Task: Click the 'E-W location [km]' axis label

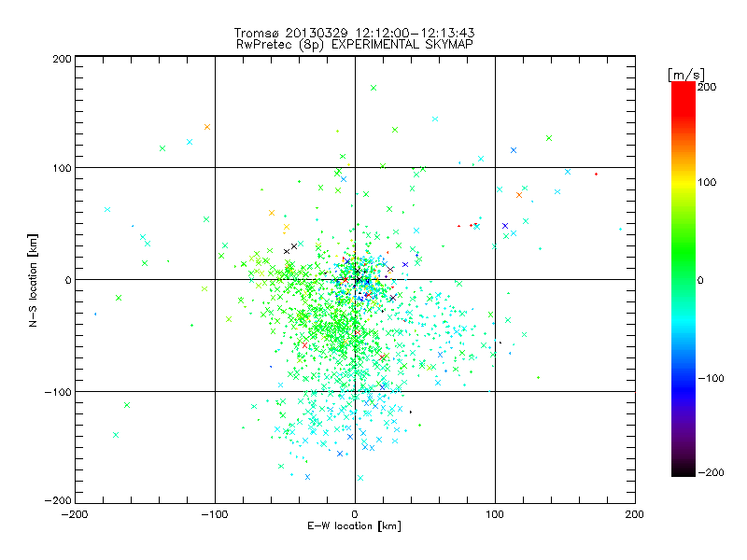Action: 354,526
